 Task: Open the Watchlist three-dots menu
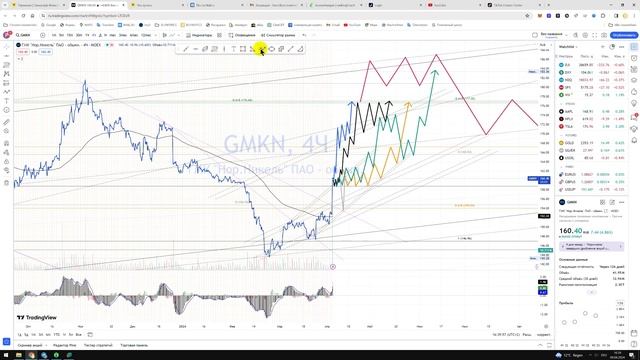621,47
